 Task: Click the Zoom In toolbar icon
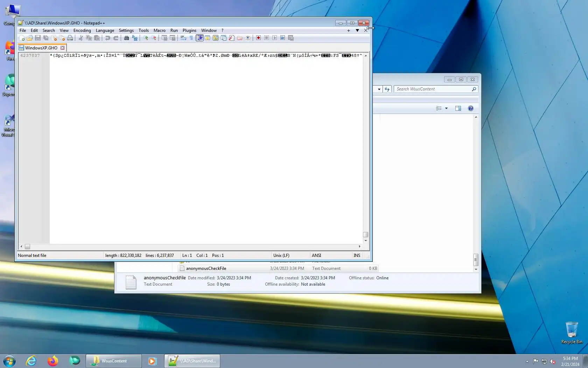(146, 38)
